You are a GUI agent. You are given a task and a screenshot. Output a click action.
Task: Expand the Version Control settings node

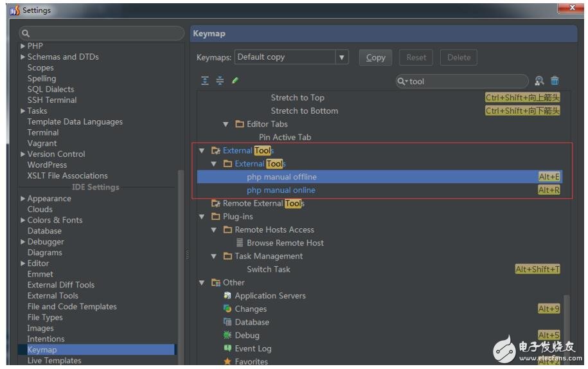tap(23, 154)
